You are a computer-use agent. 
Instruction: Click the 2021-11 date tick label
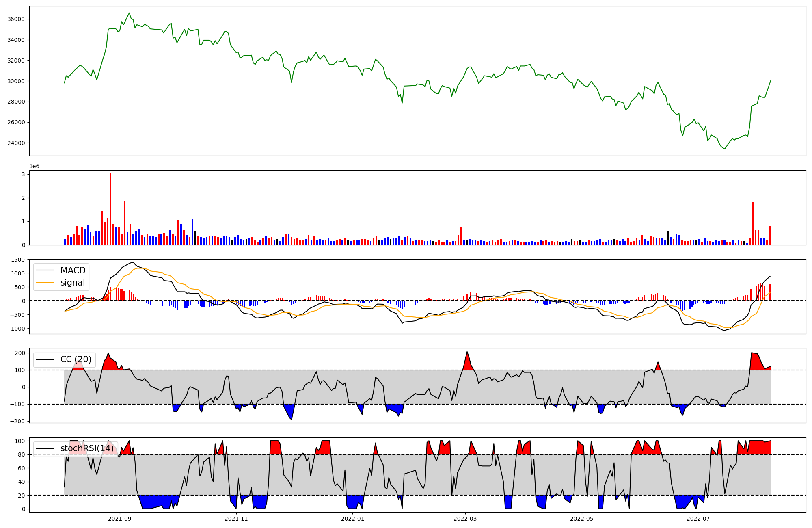pos(236,519)
